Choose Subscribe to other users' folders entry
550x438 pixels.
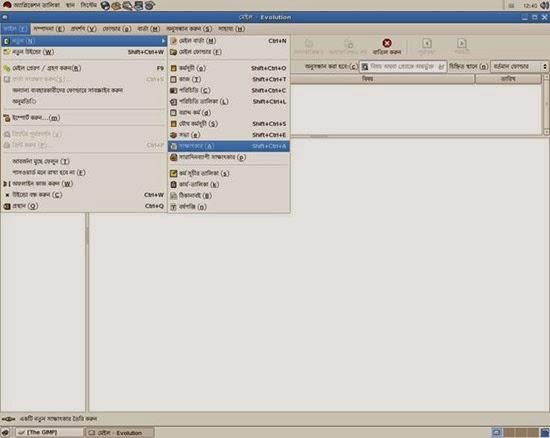coord(84,90)
